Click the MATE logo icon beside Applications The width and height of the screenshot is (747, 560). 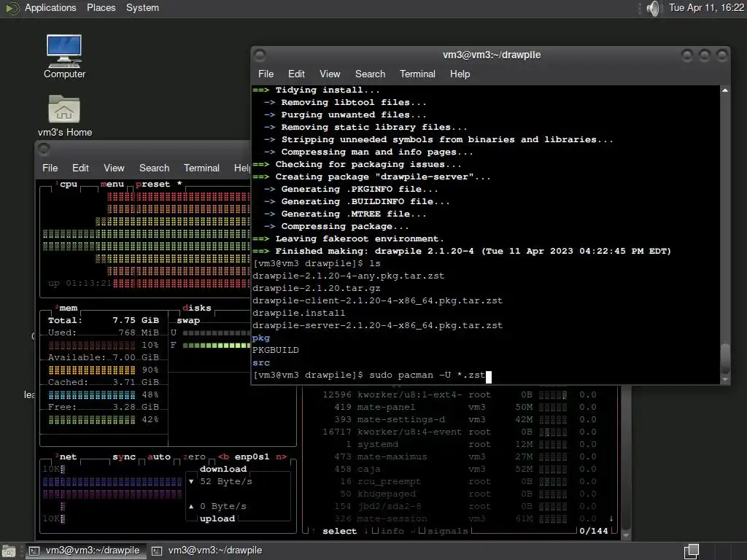12,8
